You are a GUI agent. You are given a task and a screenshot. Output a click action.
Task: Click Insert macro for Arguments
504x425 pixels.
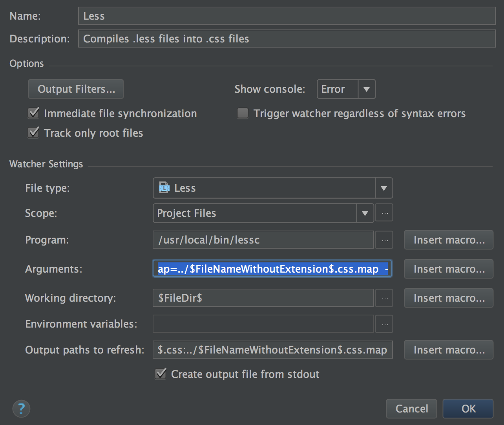tap(449, 269)
